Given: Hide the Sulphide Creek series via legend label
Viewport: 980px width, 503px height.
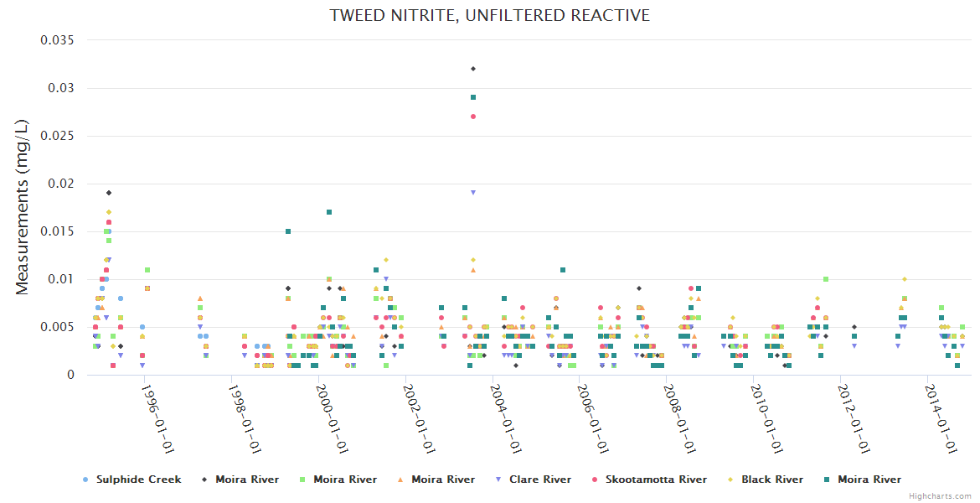Looking at the screenshot, I should (x=138, y=480).
